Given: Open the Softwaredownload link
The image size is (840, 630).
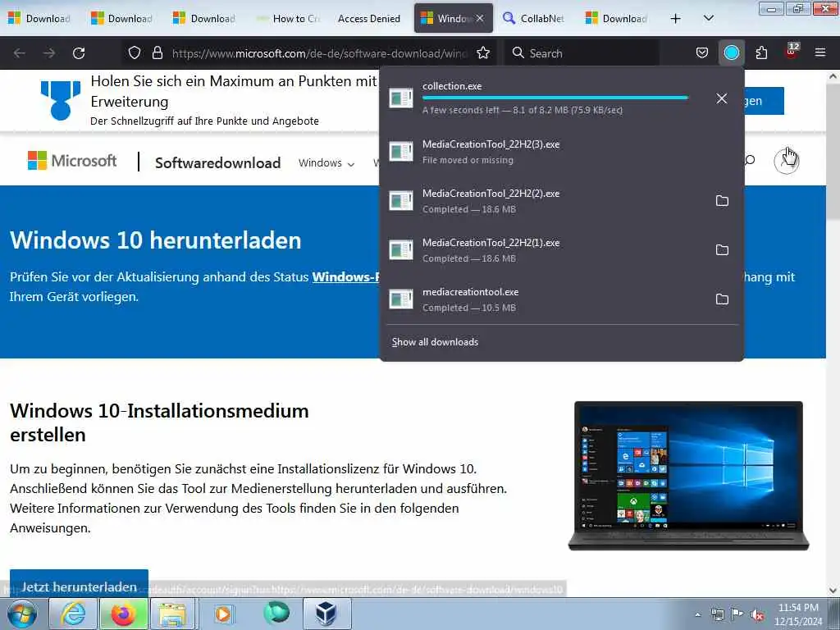Looking at the screenshot, I should 218,163.
